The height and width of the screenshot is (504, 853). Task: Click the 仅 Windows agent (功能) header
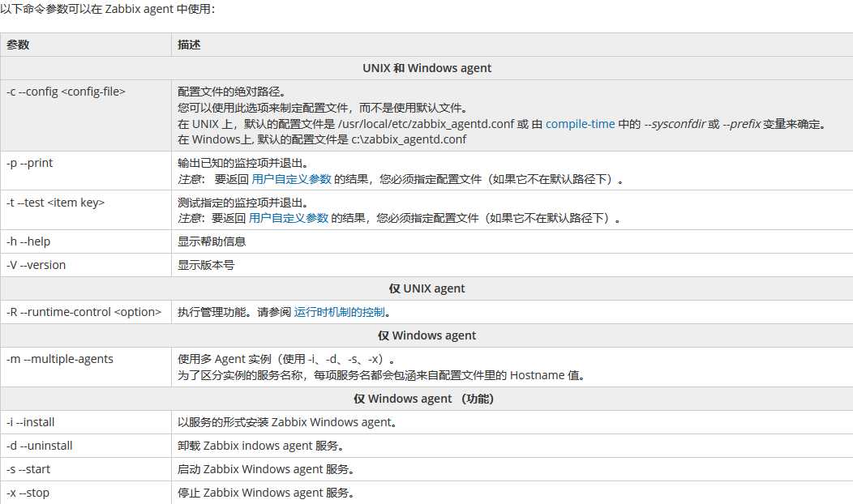426,399
